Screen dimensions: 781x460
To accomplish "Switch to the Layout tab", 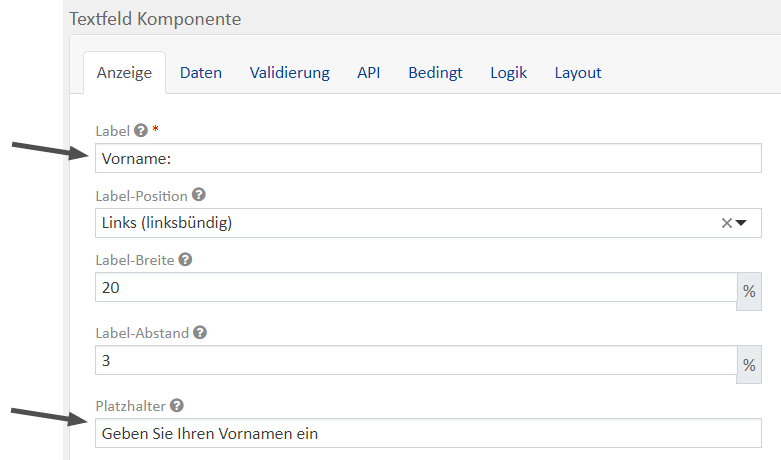I will (x=578, y=73).
